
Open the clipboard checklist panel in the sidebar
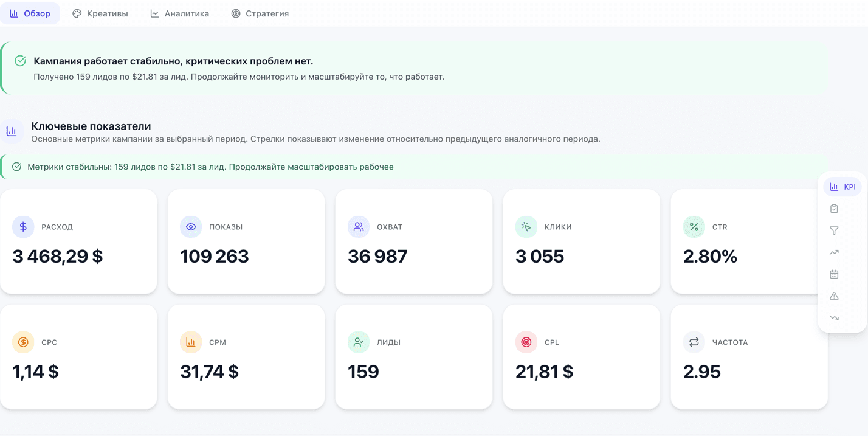pyautogui.click(x=833, y=208)
